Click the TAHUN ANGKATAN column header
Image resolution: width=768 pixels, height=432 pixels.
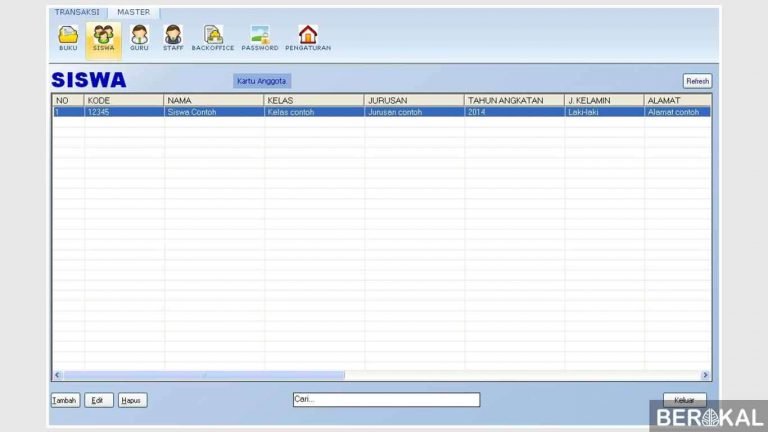[x=513, y=101]
